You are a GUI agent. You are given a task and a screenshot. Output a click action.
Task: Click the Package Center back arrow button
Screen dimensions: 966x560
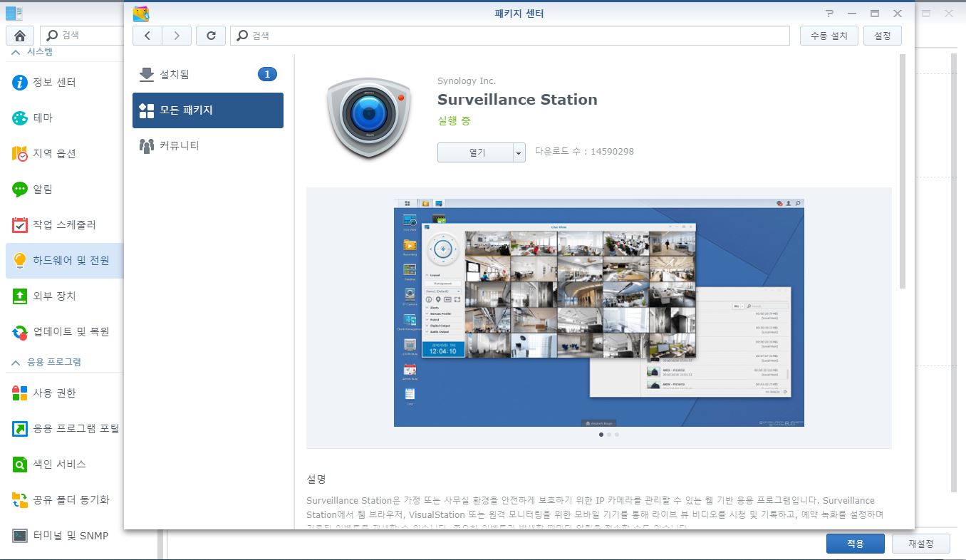tap(147, 36)
